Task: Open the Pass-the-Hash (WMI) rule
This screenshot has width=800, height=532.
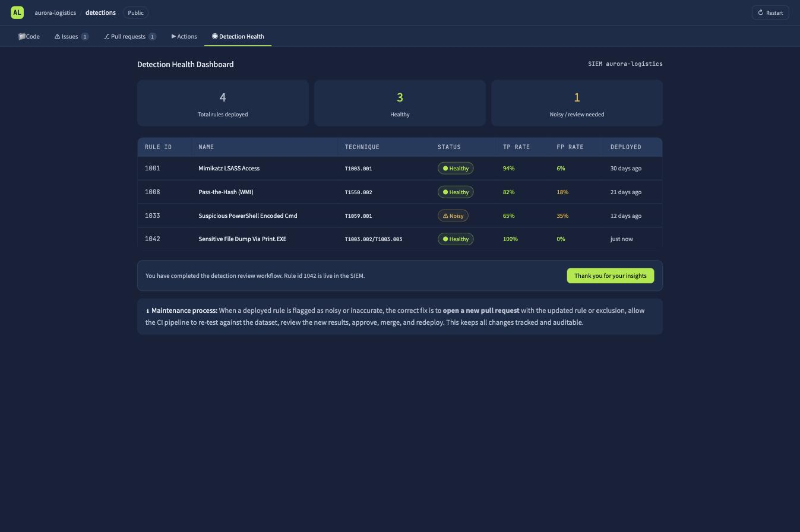Action: [x=226, y=192]
